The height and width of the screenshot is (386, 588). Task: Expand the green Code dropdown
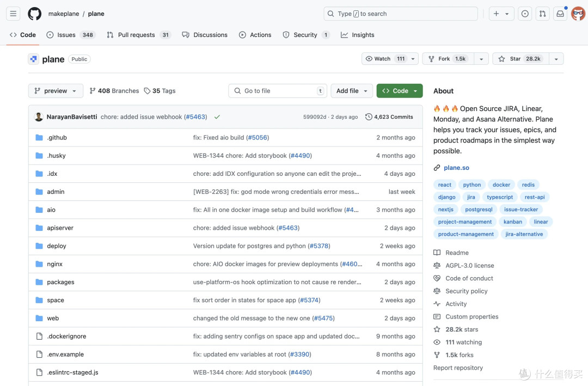[400, 91]
